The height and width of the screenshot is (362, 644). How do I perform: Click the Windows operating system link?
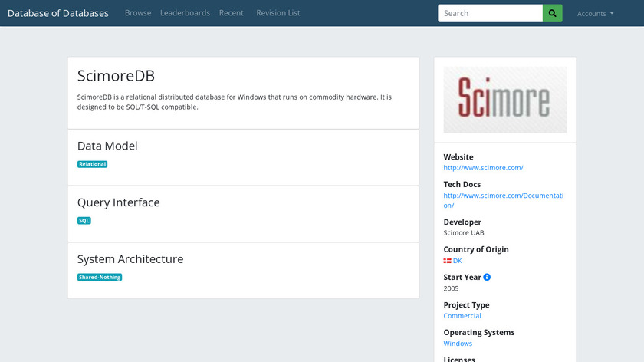[458, 344]
